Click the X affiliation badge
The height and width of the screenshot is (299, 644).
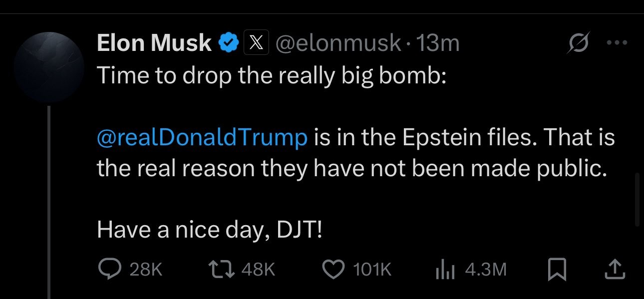point(257,43)
